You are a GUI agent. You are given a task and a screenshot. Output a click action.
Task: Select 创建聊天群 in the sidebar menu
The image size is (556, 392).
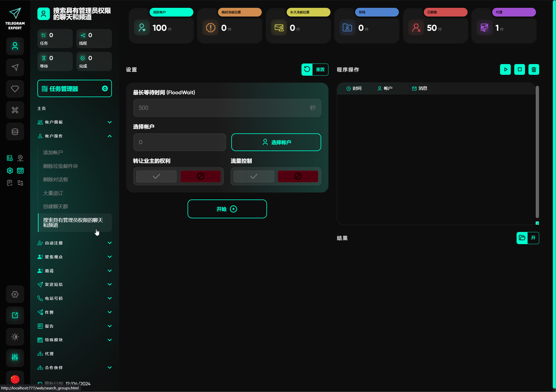[56, 206]
